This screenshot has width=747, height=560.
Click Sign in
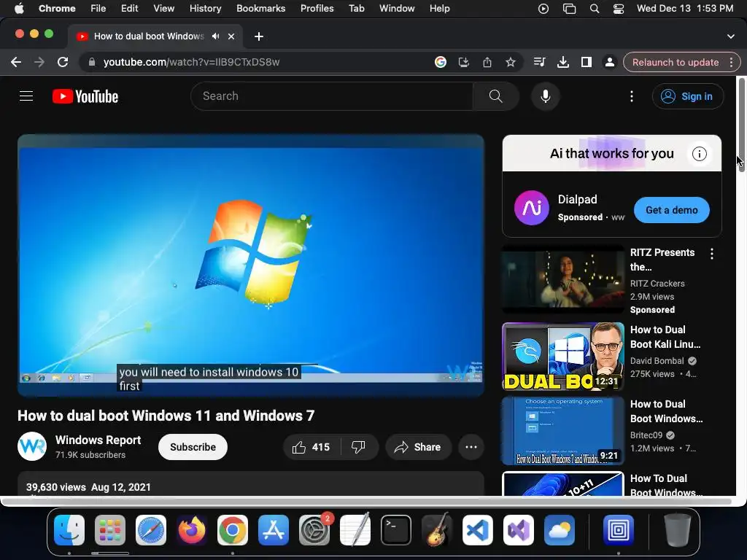tap(688, 96)
